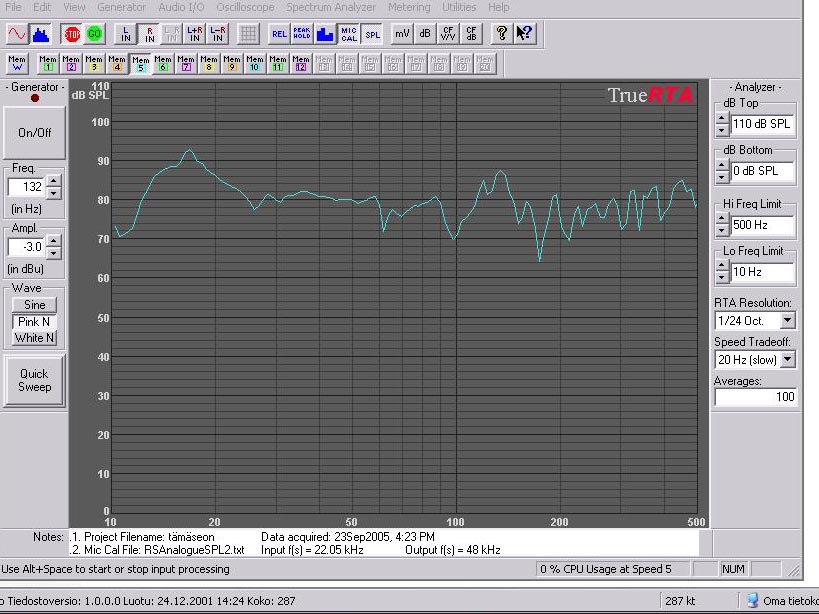Open the Audio I/O menu

(181, 7)
